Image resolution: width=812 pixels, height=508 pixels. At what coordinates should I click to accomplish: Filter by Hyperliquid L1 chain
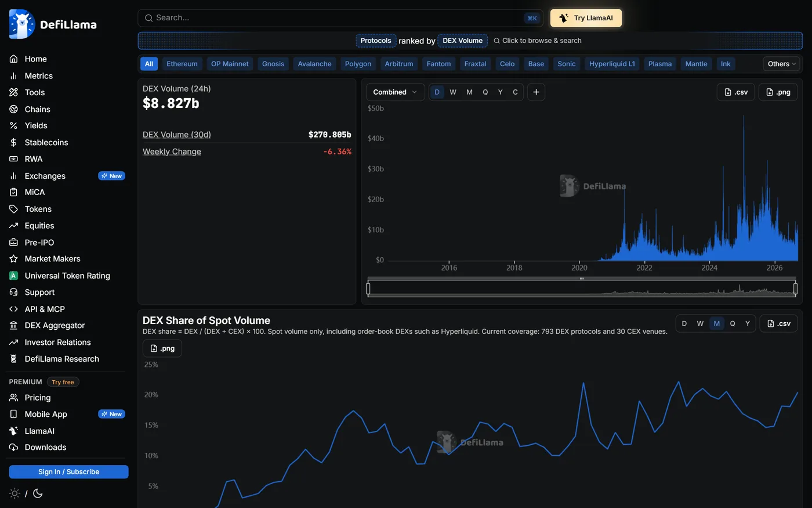pos(612,64)
